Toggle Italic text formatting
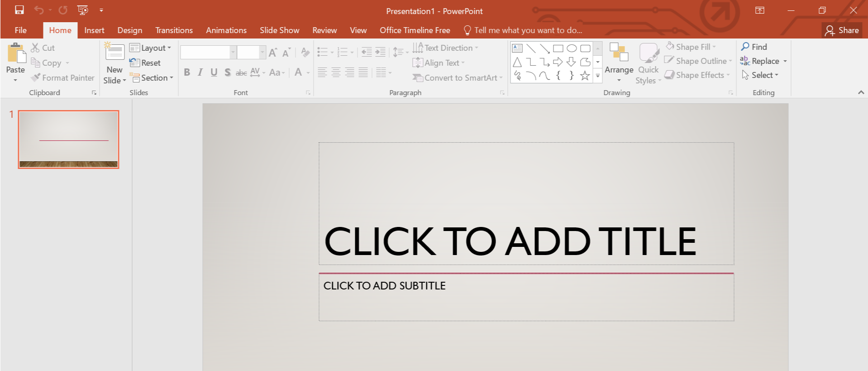Image resolution: width=868 pixels, height=371 pixels. (x=200, y=72)
